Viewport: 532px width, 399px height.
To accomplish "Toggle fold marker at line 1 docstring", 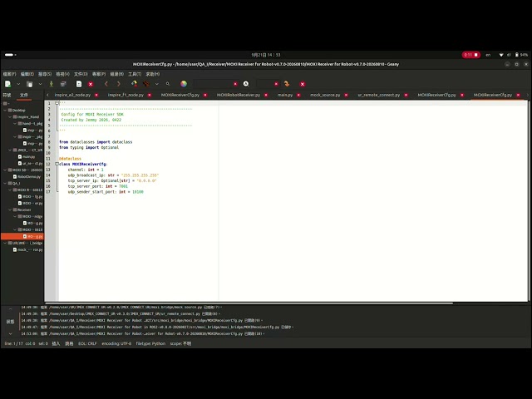I will pyautogui.click(x=57, y=103).
